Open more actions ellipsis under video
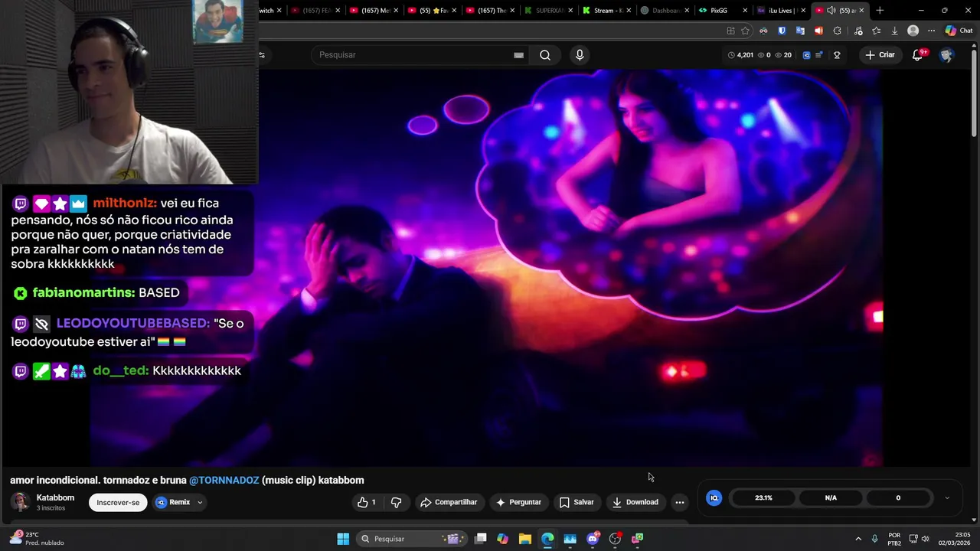The height and width of the screenshot is (551, 980). point(679,502)
